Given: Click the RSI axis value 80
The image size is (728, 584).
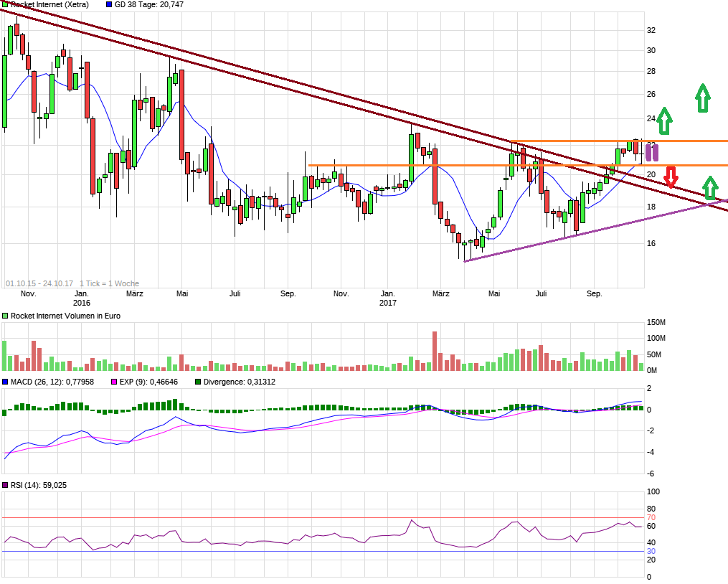Looking at the screenshot, I should coord(651,509).
